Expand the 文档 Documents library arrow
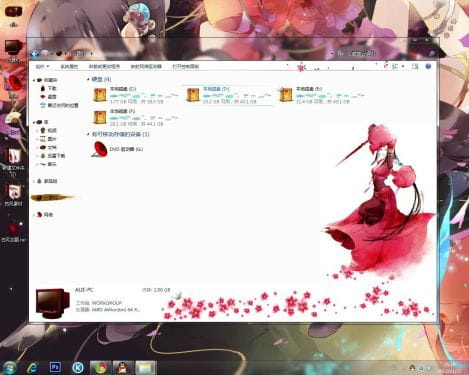 click(37, 147)
